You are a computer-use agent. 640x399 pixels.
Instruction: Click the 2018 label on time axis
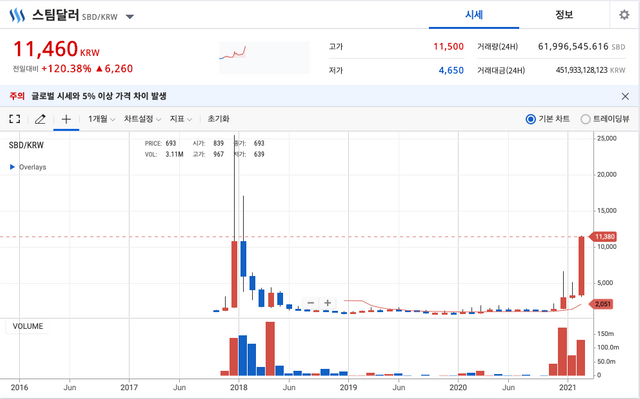tap(239, 387)
